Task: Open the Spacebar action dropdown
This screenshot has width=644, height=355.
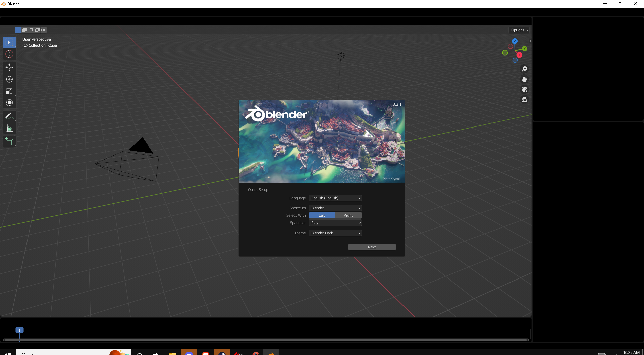Action: pyautogui.click(x=335, y=223)
